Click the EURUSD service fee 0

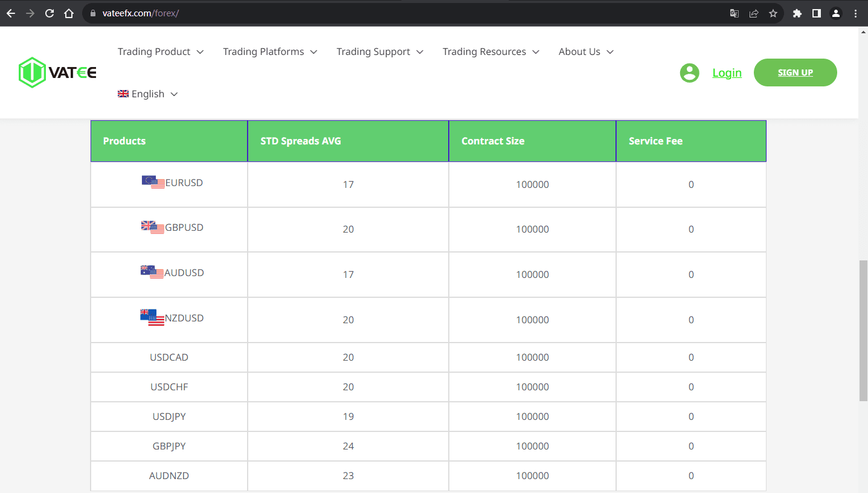tap(691, 184)
